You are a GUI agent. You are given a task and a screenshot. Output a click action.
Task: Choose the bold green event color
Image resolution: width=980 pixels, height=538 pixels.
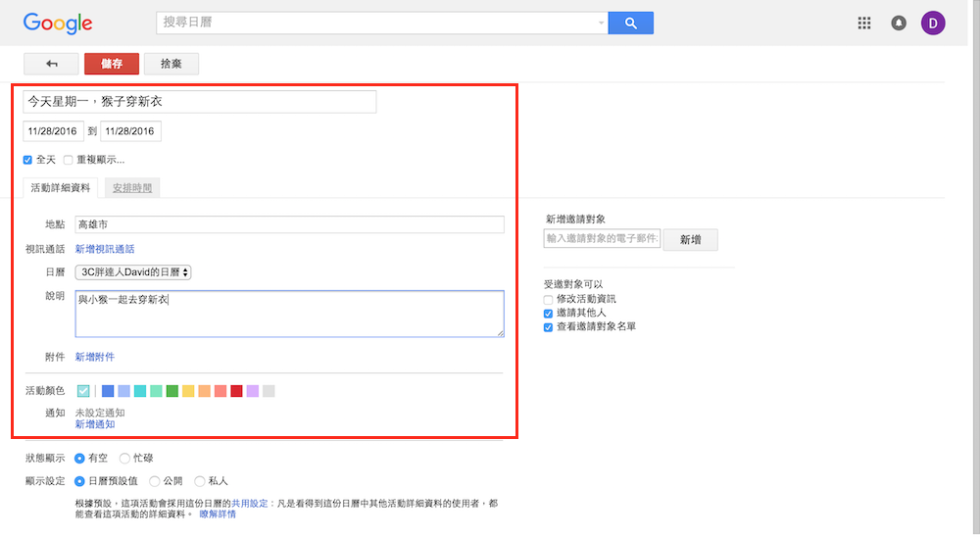click(x=172, y=391)
